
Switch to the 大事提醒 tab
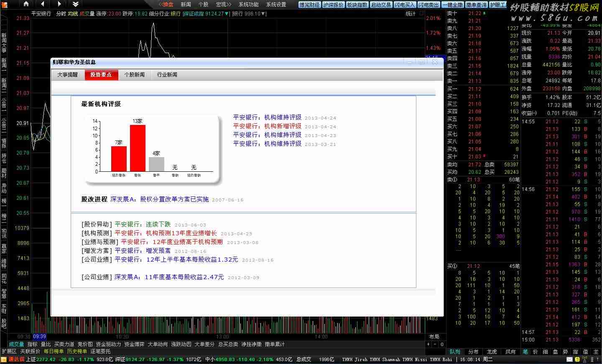pyautogui.click(x=68, y=75)
